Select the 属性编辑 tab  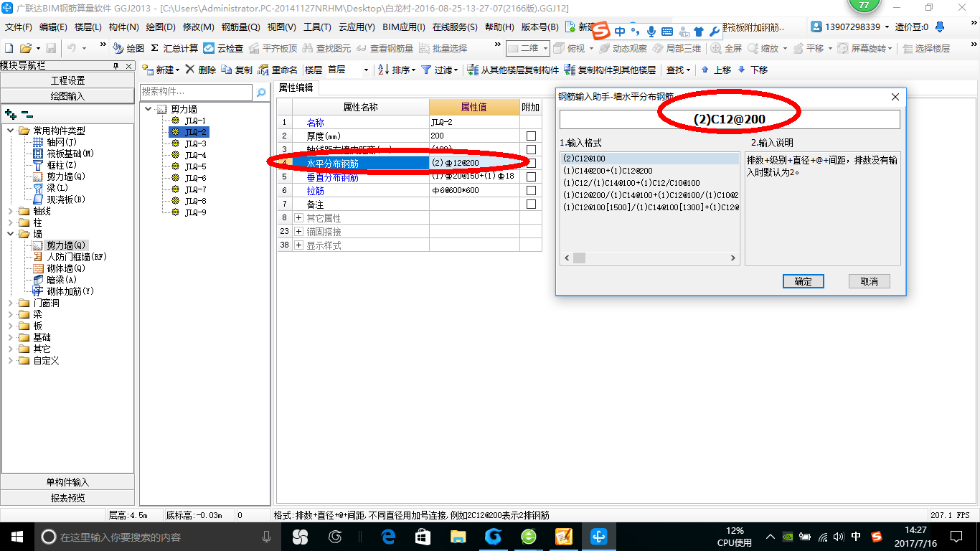click(x=296, y=88)
